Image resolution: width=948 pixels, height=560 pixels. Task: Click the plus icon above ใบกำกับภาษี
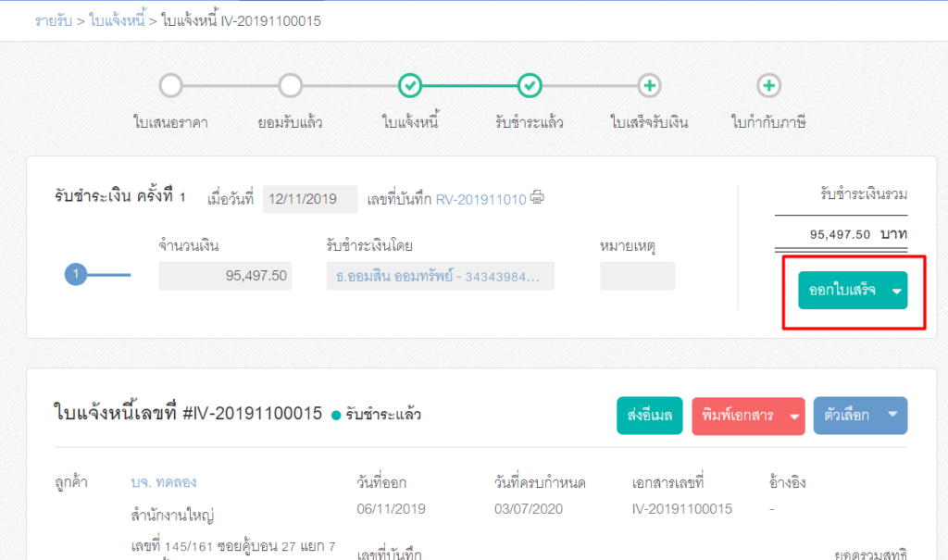click(768, 85)
